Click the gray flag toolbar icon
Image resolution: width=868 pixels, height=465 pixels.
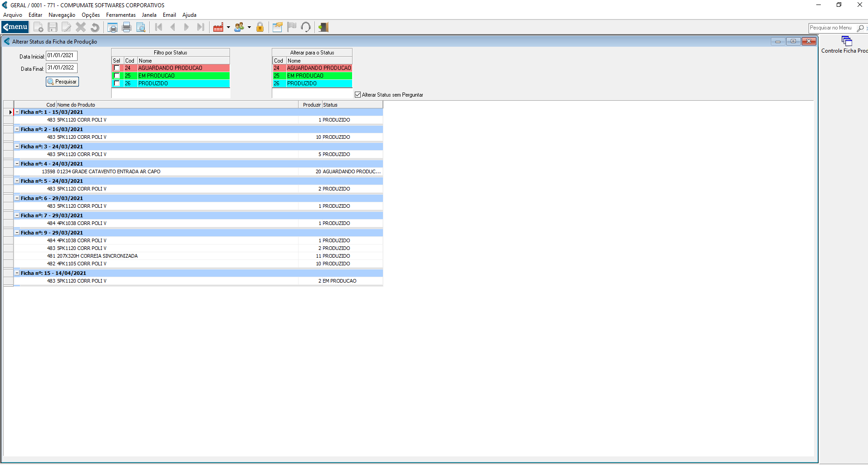pos(292,27)
